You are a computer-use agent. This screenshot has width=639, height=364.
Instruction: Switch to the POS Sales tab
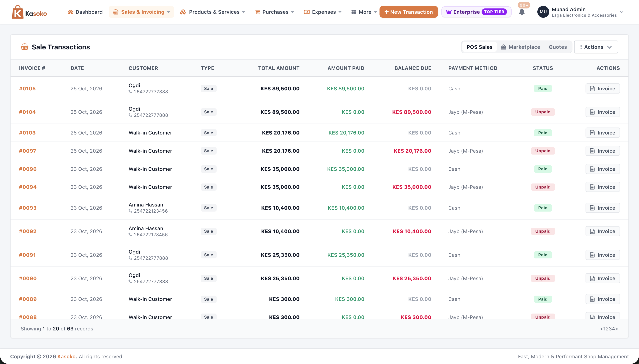click(479, 47)
